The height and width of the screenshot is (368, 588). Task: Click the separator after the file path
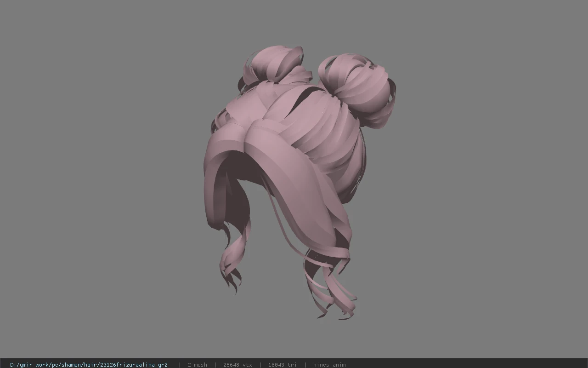point(180,365)
